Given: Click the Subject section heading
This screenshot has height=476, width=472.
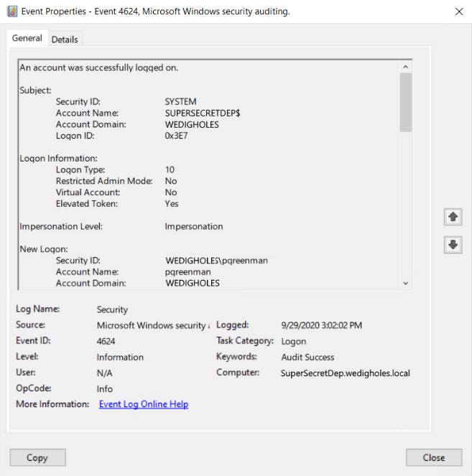Looking at the screenshot, I should [x=35, y=90].
